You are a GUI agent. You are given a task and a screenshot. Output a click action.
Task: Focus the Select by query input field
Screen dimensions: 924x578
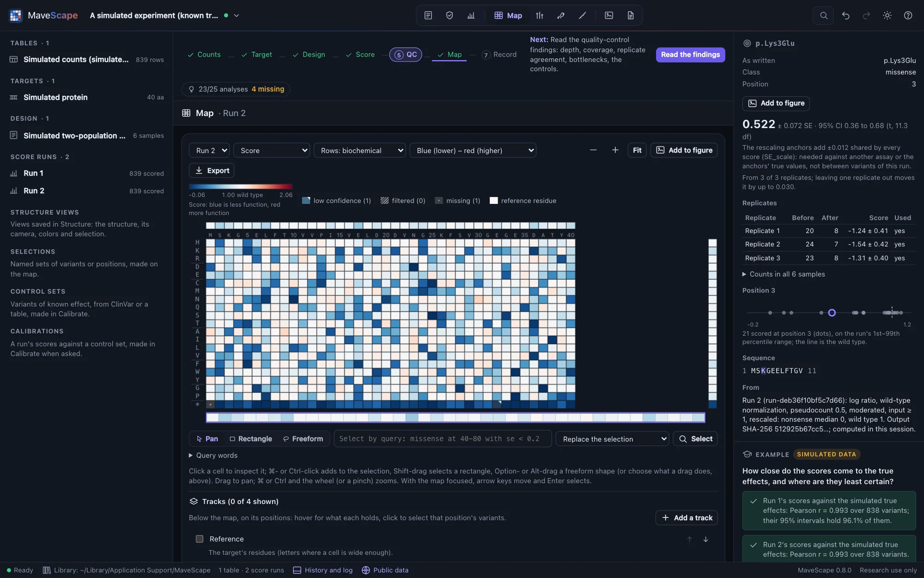[x=443, y=439]
